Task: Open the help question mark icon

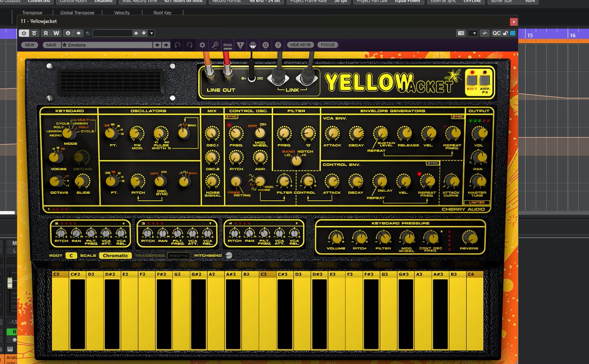Action: (278, 45)
